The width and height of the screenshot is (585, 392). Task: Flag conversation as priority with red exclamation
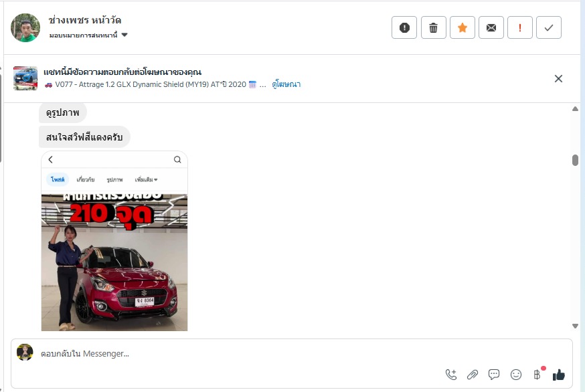coord(519,27)
